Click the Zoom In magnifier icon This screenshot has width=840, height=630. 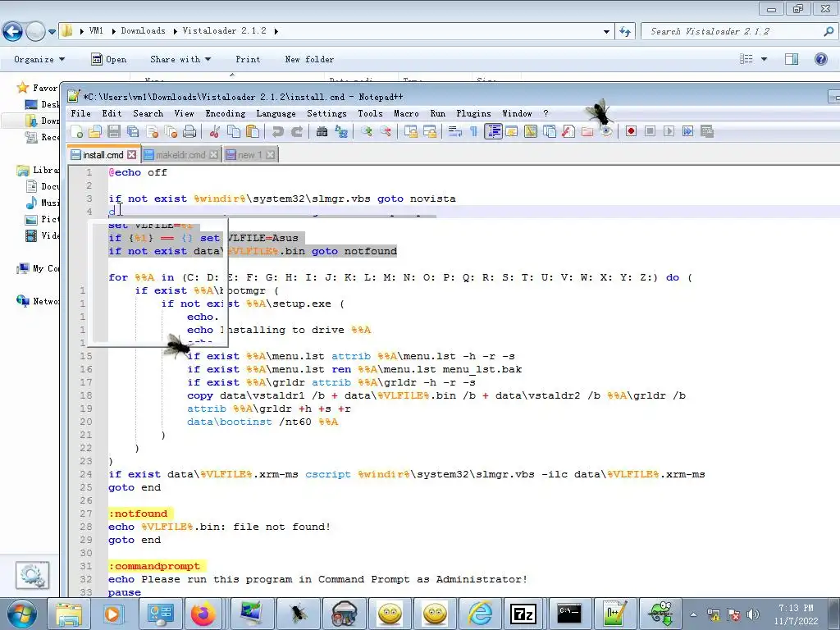click(367, 131)
